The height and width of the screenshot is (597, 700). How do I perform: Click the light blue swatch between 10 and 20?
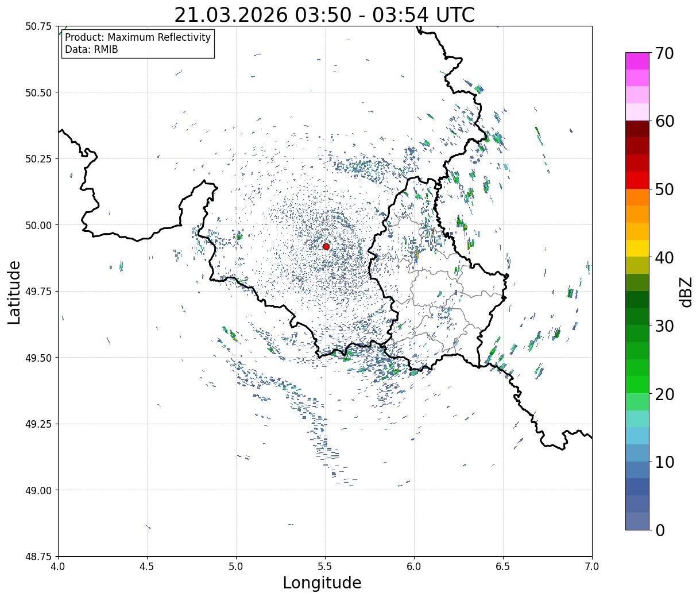click(637, 436)
